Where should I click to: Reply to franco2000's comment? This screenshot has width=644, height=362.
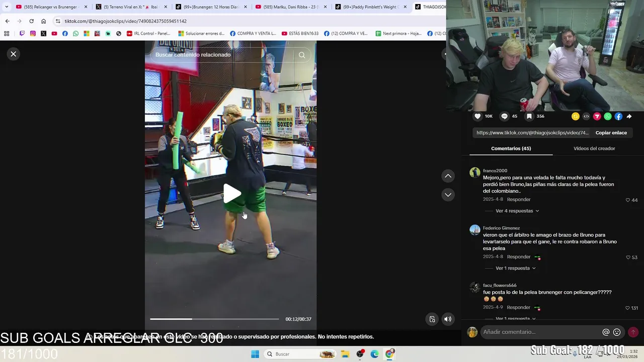(x=519, y=200)
